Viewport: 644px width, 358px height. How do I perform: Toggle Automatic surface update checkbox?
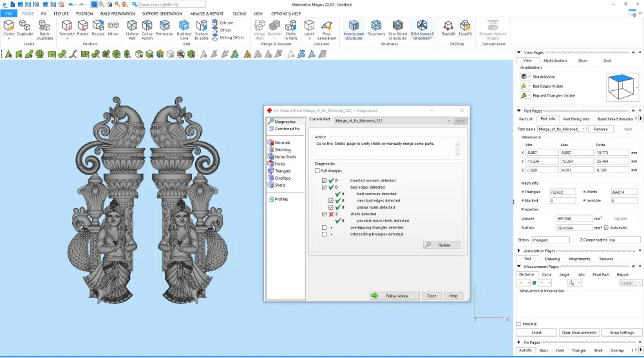(606, 228)
